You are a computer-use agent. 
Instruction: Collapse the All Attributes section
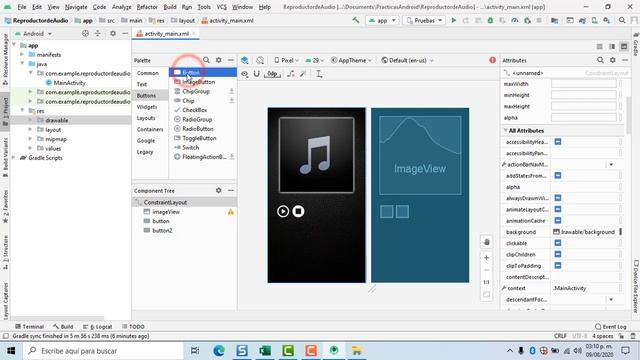505,131
